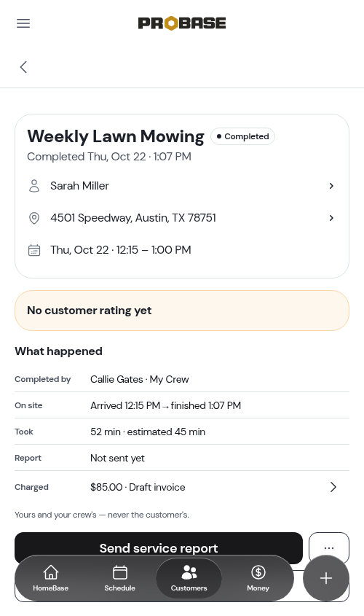Go back using the back arrow

click(23, 67)
